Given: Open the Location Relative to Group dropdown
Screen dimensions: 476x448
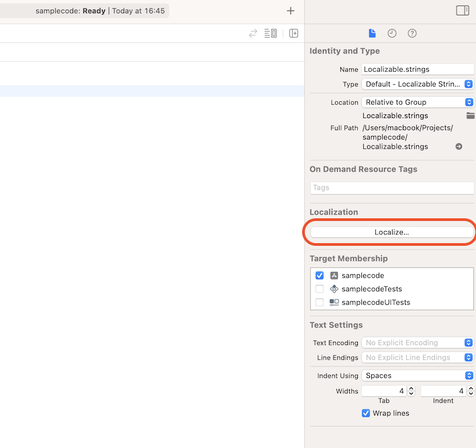Looking at the screenshot, I should [418, 102].
